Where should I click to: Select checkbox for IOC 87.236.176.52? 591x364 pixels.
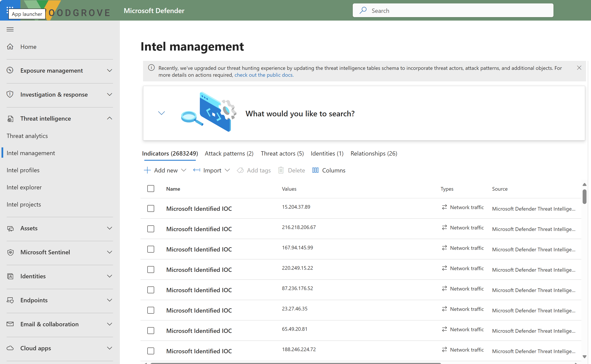click(151, 290)
